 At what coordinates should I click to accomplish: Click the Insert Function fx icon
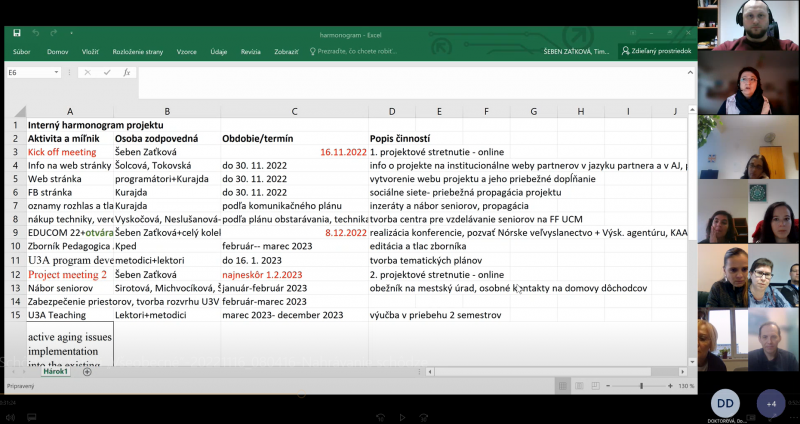tap(126, 73)
